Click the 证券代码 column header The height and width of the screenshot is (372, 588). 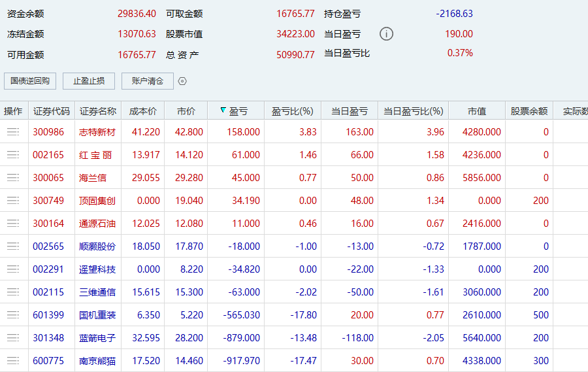click(x=51, y=111)
